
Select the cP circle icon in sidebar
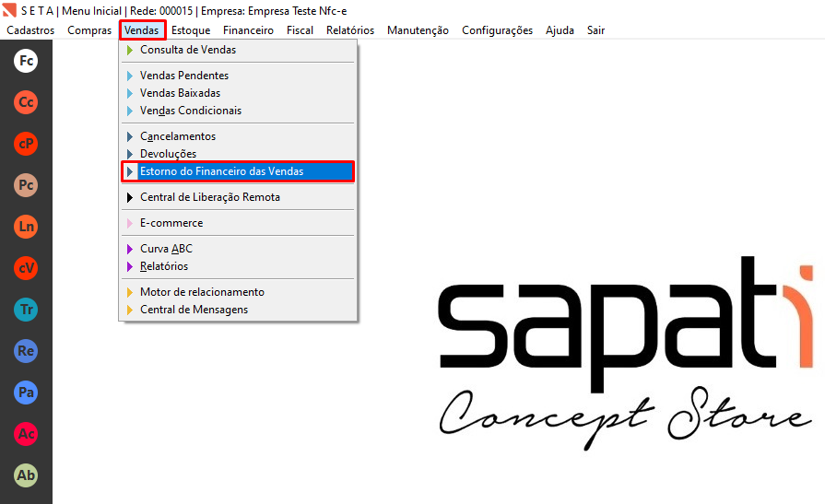(26, 144)
